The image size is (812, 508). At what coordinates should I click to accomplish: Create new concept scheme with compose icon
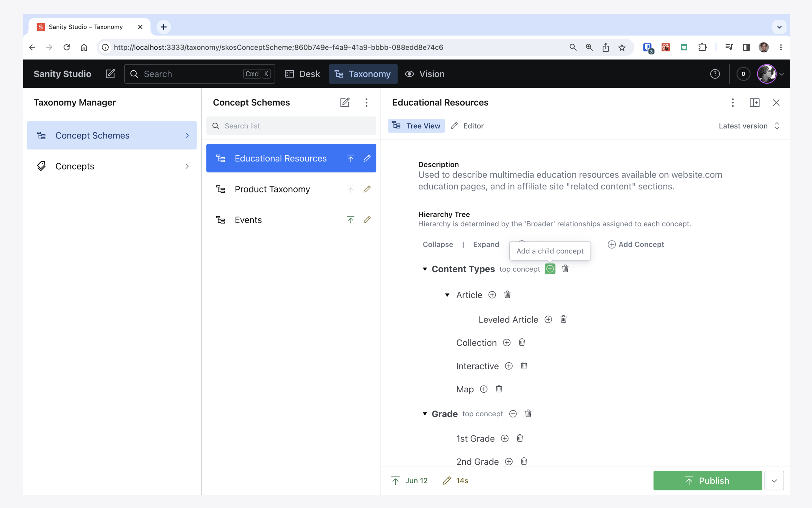point(345,102)
